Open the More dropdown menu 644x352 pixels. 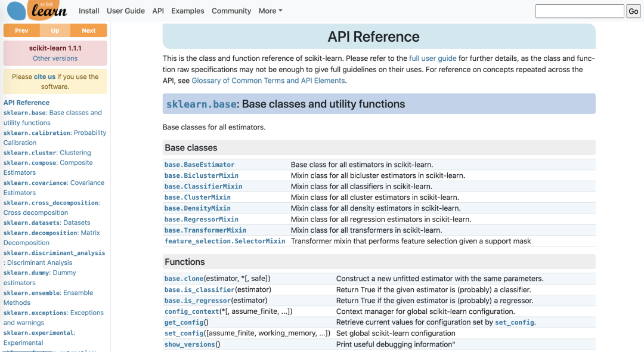(x=270, y=11)
